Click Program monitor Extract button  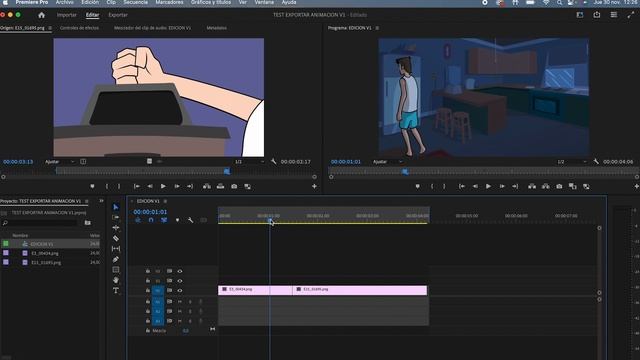coord(545,187)
